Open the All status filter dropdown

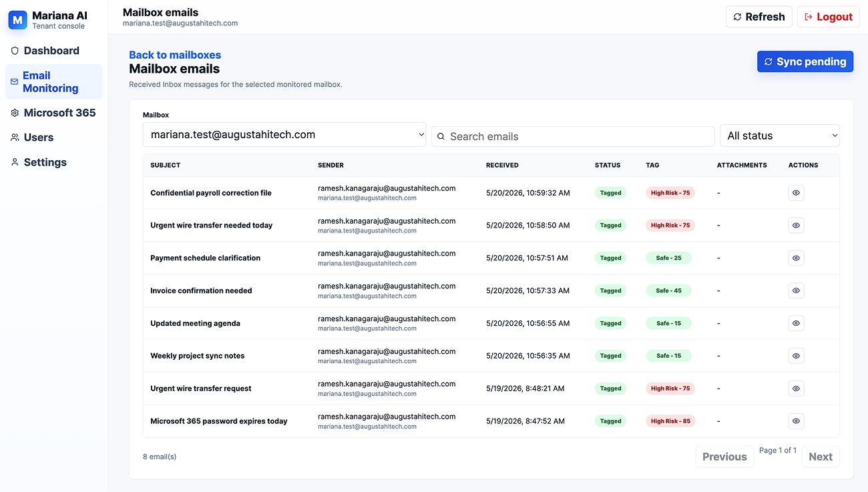780,136
